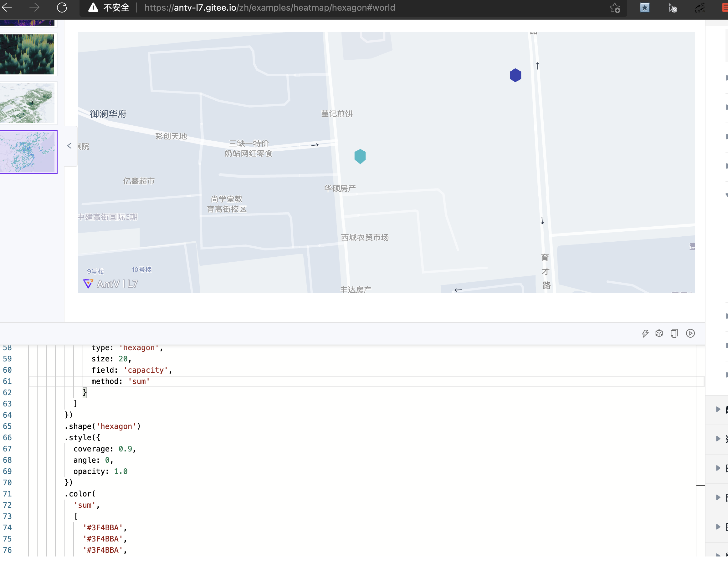Open the AntV L7 attribution link on map
Image resolution: width=728 pixels, height=584 pixels.
coord(110,284)
